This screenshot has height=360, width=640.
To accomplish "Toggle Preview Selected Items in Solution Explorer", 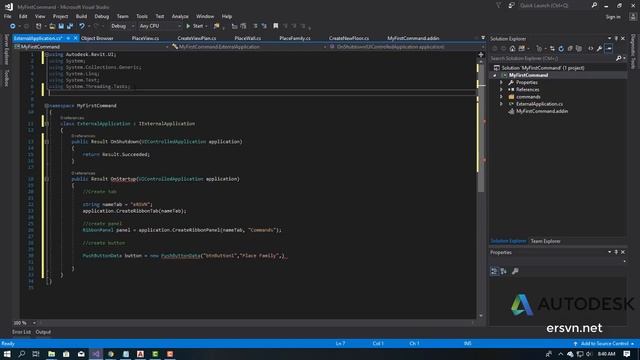I will tap(609, 49).
